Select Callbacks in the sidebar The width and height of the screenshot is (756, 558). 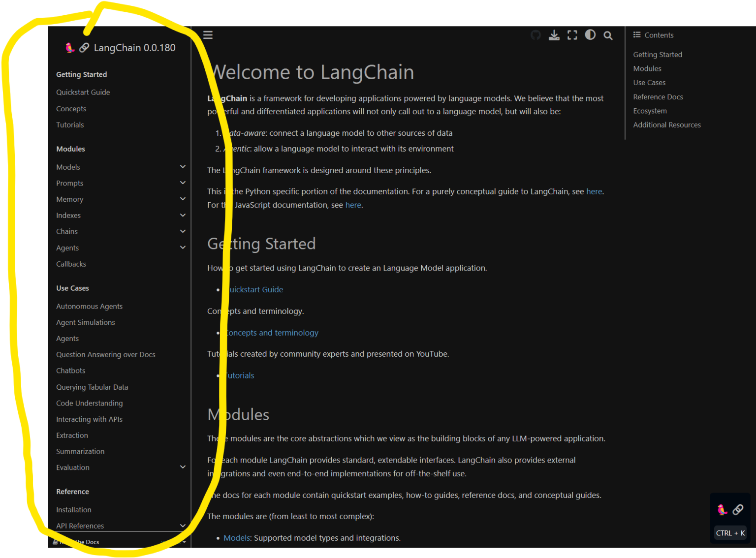click(x=71, y=264)
